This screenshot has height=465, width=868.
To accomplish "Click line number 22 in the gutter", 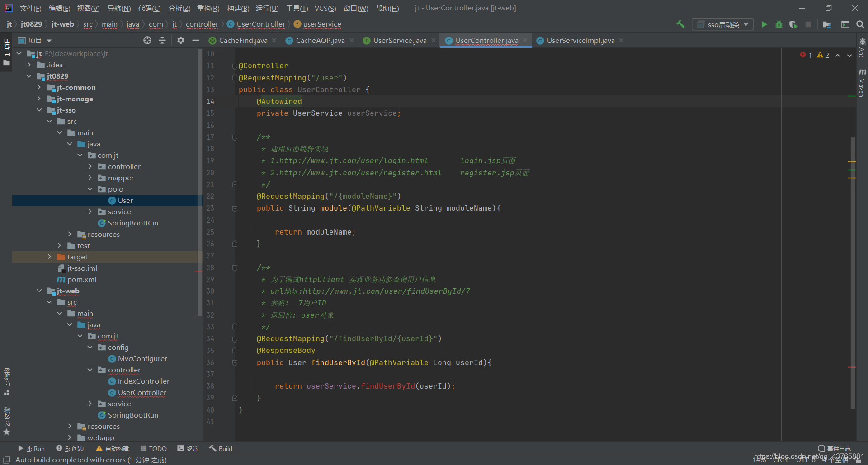I will coord(210,196).
